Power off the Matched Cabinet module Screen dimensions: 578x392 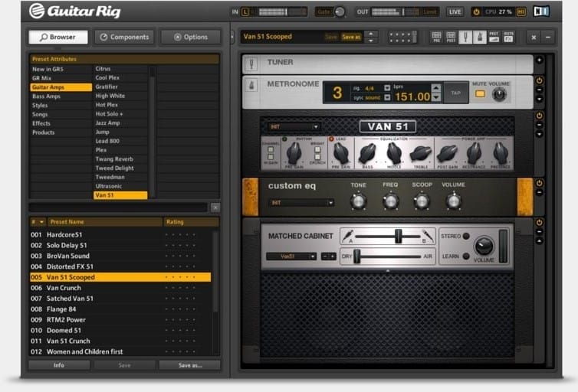point(540,222)
